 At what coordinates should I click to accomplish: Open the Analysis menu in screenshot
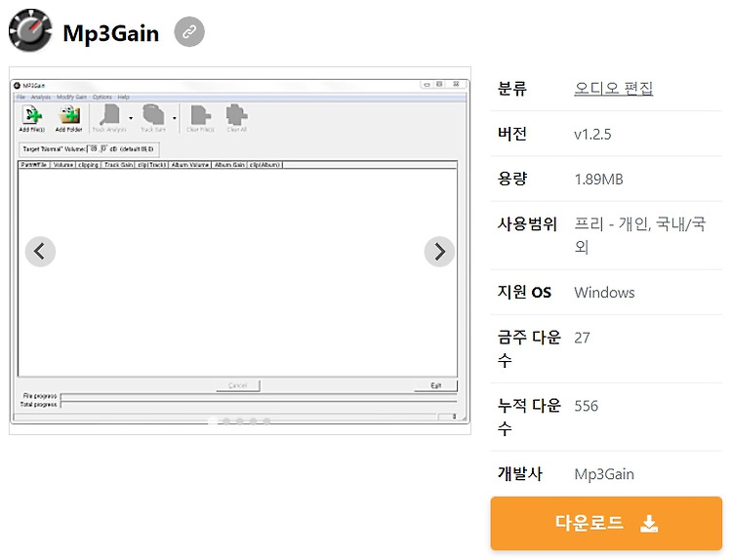[41, 97]
